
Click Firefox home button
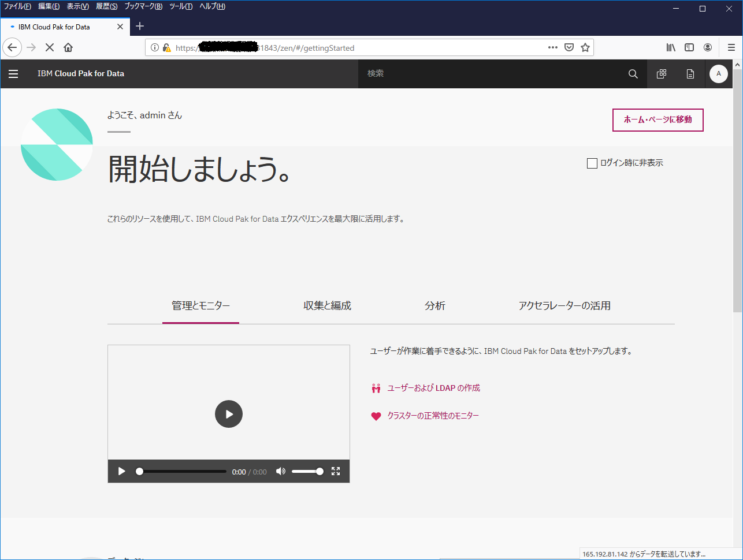pyautogui.click(x=68, y=48)
